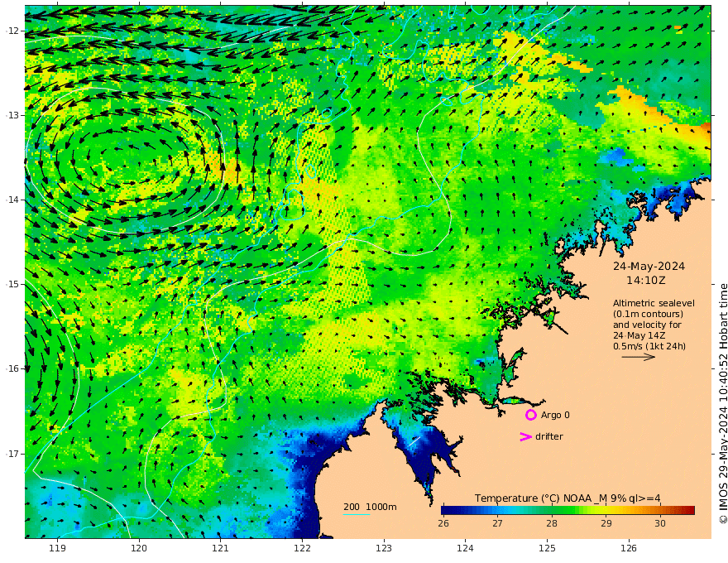Click the IMOS copyright timestamp text
Screen dimensions: 728x563
(723, 404)
